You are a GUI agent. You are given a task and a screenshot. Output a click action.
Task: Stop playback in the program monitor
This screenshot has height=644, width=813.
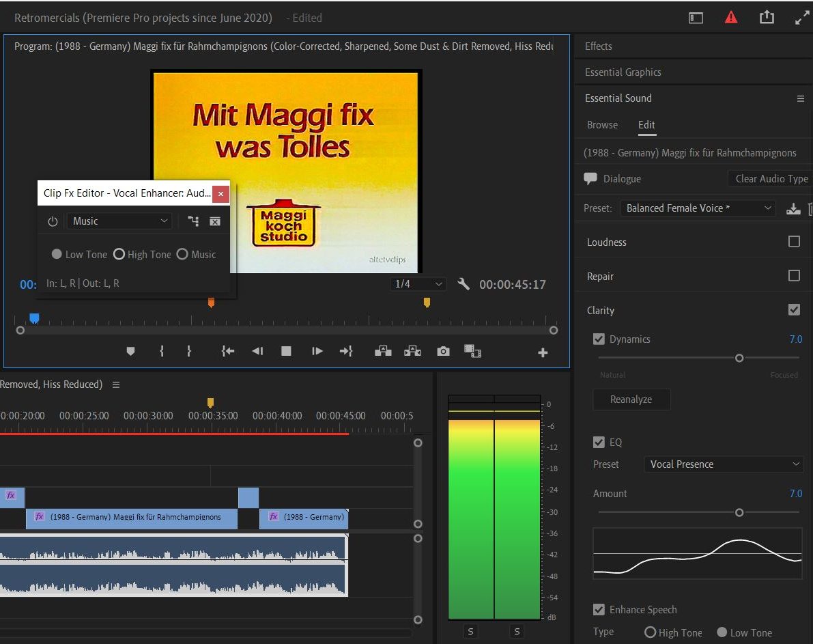[x=286, y=351]
